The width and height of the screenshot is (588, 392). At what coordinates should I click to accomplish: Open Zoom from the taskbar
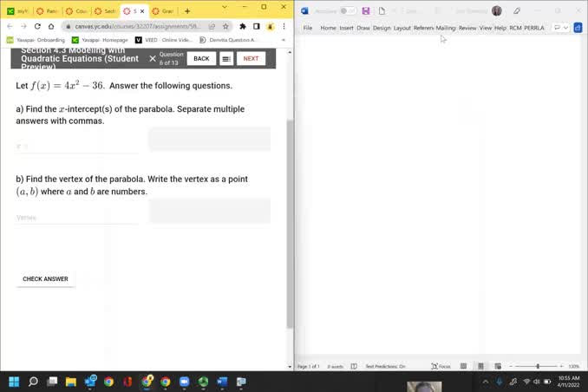pos(184,382)
